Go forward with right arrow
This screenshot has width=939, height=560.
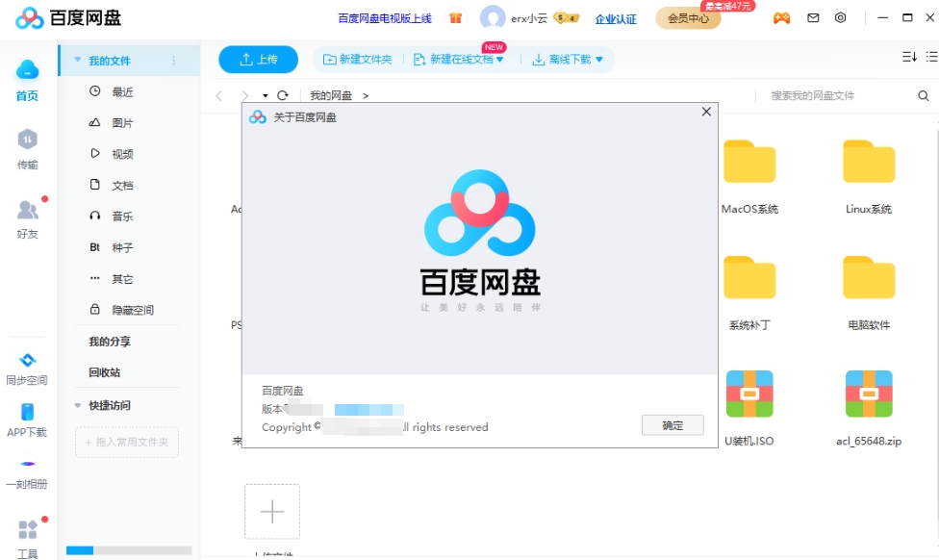(x=244, y=96)
